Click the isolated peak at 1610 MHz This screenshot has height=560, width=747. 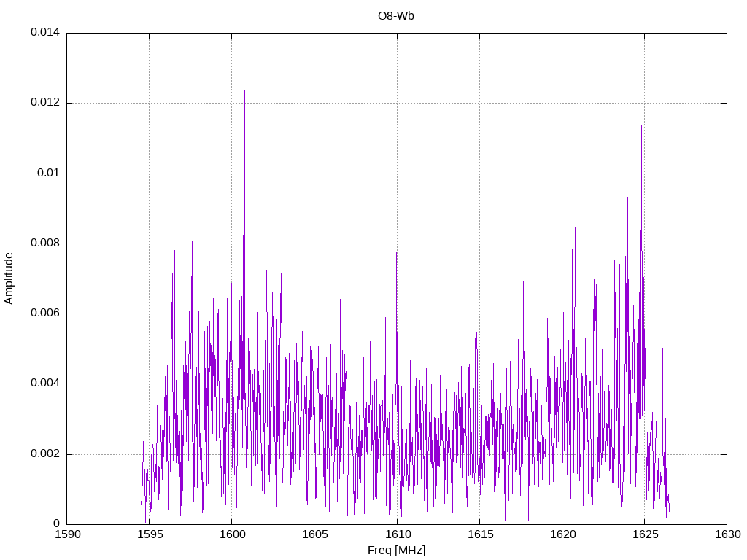[x=396, y=253]
